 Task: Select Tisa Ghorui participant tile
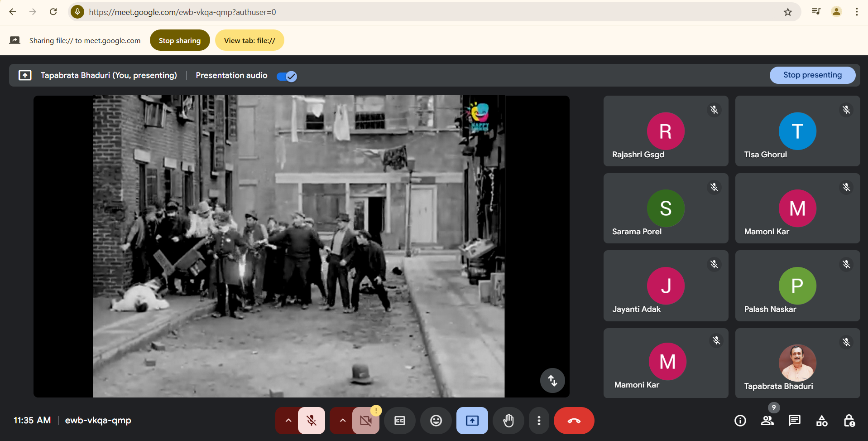[797, 131]
